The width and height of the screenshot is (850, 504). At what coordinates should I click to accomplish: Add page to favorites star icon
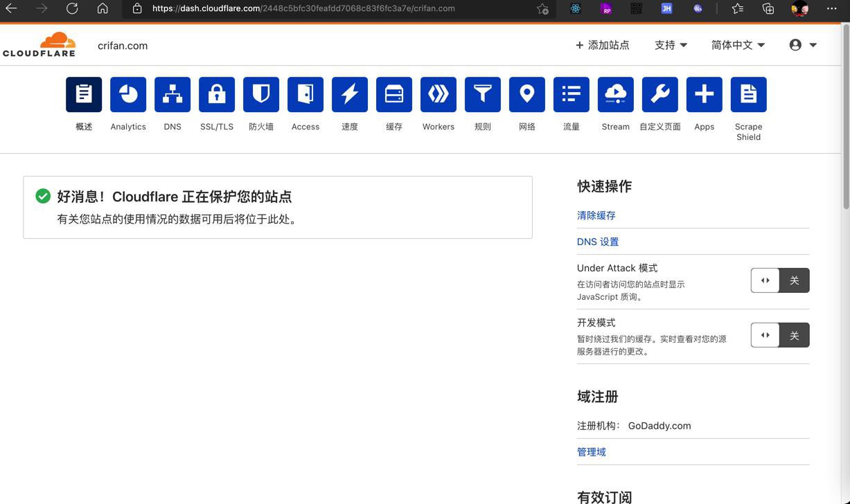pyautogui.click(x=542, y=8)
